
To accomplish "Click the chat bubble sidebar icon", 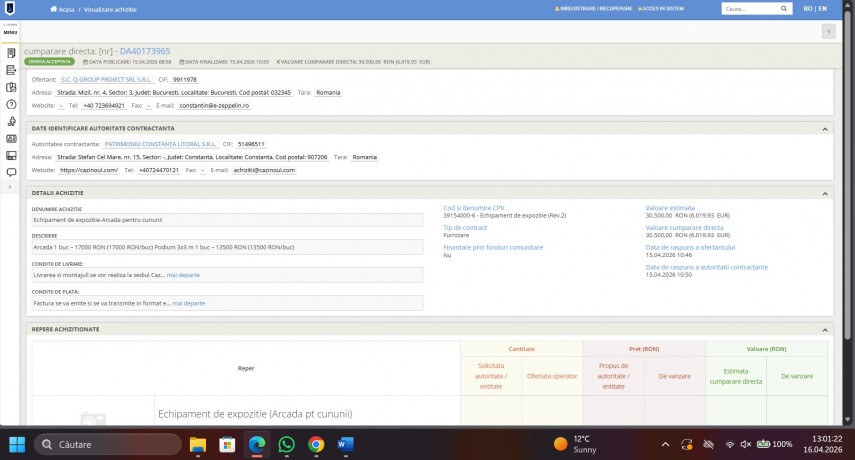I will pos(11,172).
